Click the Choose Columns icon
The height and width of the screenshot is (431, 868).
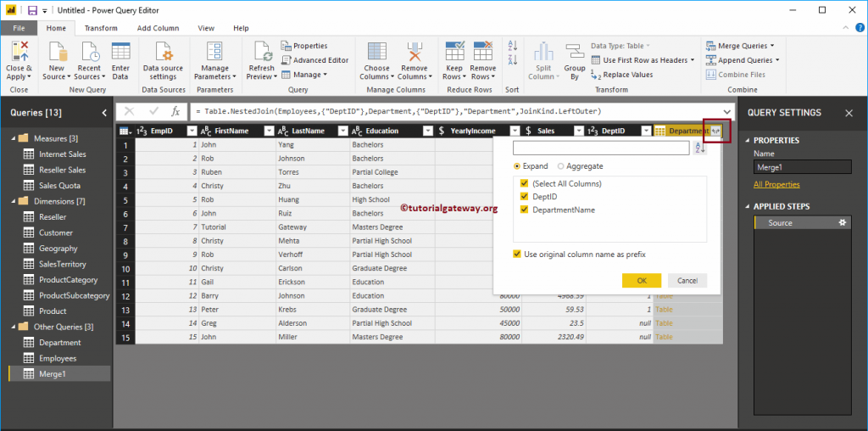[377, 52]
